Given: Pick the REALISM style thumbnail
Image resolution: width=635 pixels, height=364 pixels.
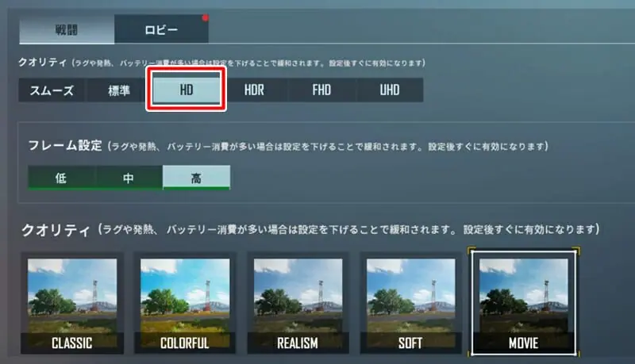Looking at the screenshot, I should point(298,303).
